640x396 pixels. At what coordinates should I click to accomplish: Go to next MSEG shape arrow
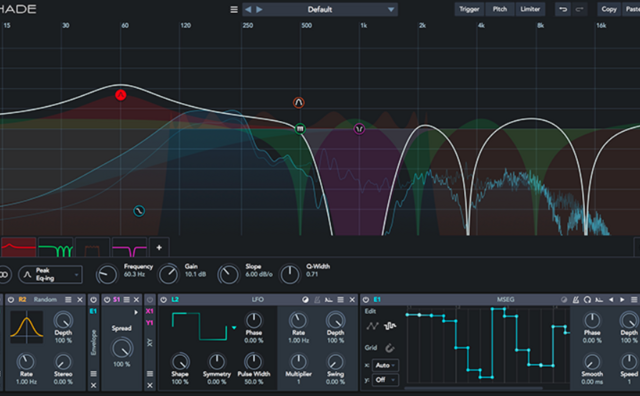coord(622,300)
